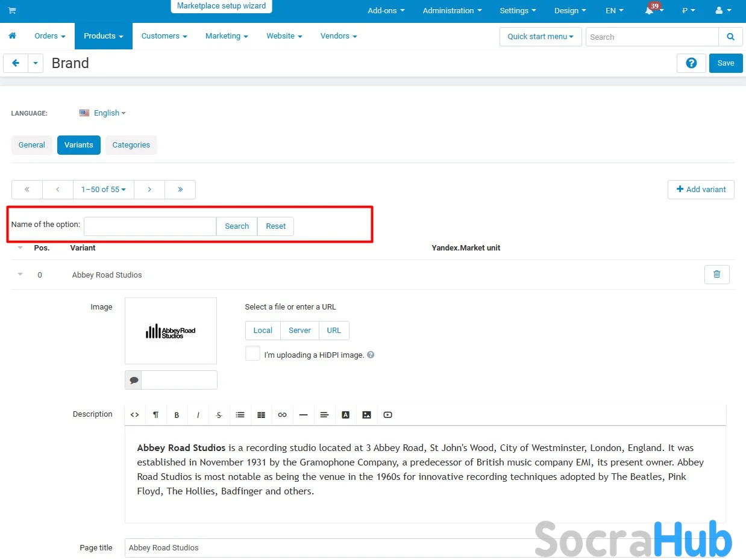Switch to the Categories tab
This screenshot has width=746, height=560.
tap(131, 145)
